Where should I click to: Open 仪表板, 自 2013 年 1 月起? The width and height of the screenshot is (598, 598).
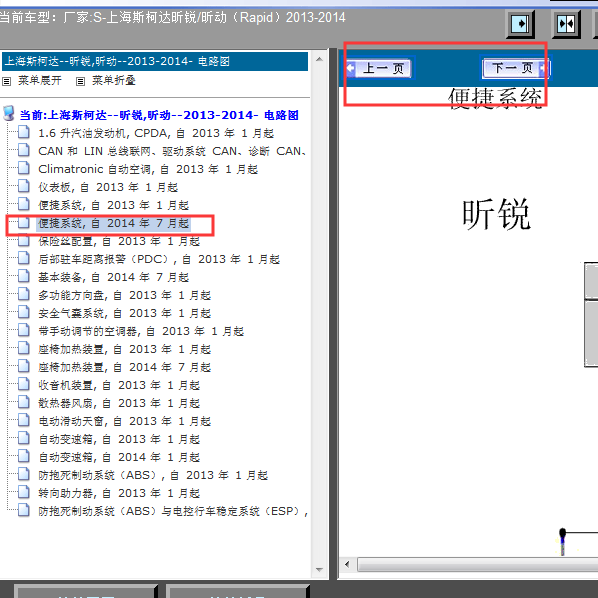click(108, 187)
